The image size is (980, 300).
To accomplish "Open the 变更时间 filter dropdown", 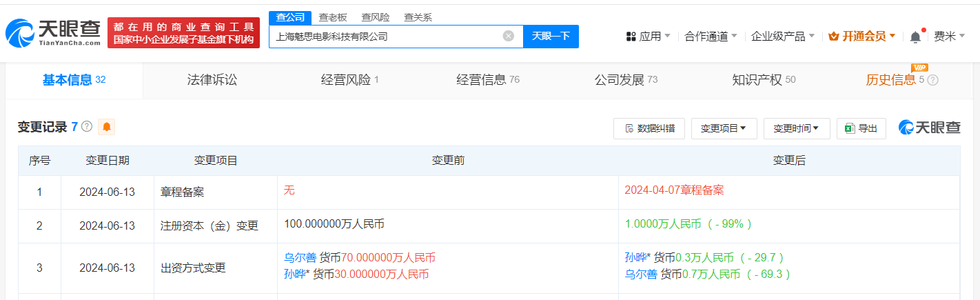I will coord(796,128).
